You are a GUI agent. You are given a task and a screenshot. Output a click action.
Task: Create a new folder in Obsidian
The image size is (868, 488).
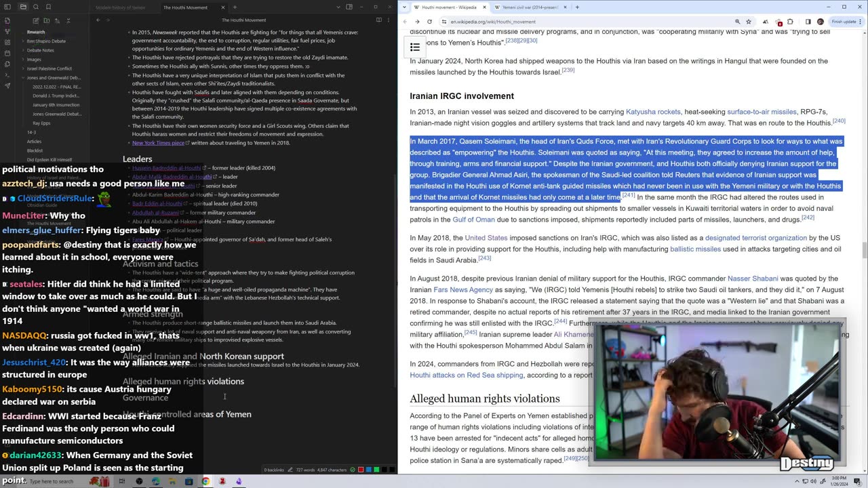coord(47,20)
